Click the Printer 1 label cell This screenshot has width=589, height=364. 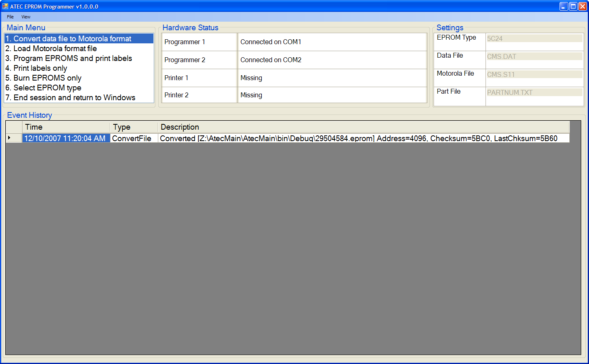[x=200, y=78]
